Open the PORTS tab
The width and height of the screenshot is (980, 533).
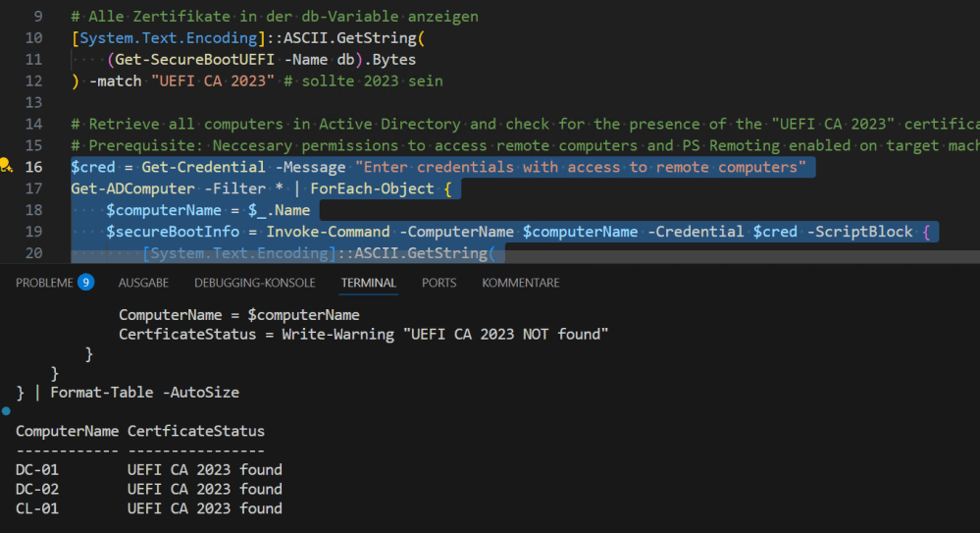point(438,283)
